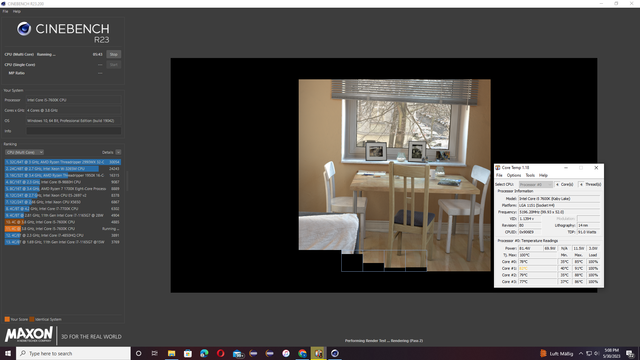
Task: Minimize the Core Temp window
Action: pyautogui.click(x=566, y=168)
